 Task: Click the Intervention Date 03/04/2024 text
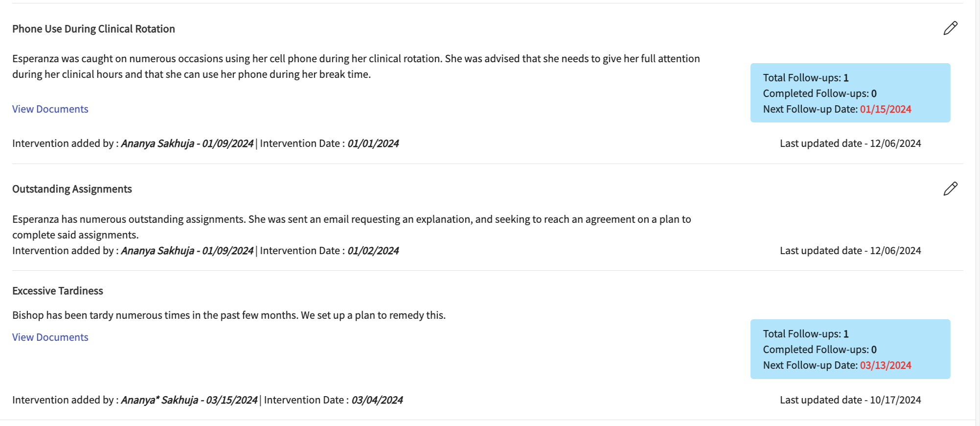pyautogui.click(x=377, y=400)
